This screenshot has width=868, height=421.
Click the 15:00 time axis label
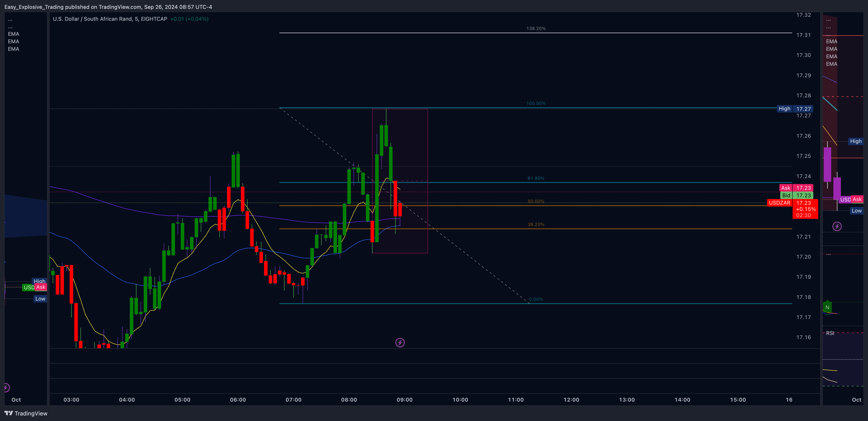point(738,400)
